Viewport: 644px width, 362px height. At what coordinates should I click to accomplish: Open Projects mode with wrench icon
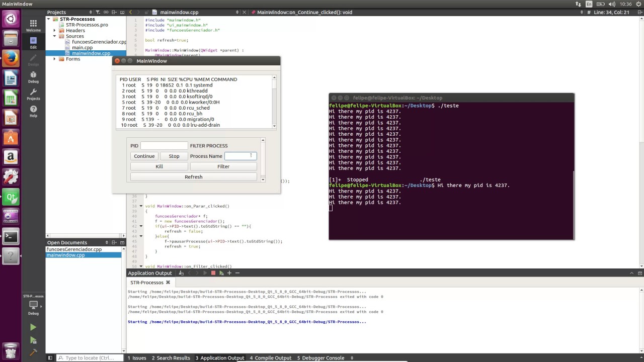click(33, 94)
